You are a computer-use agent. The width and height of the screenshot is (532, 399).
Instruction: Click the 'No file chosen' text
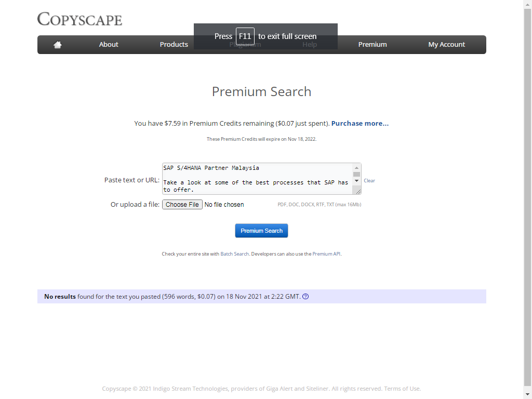pos(224,205)
